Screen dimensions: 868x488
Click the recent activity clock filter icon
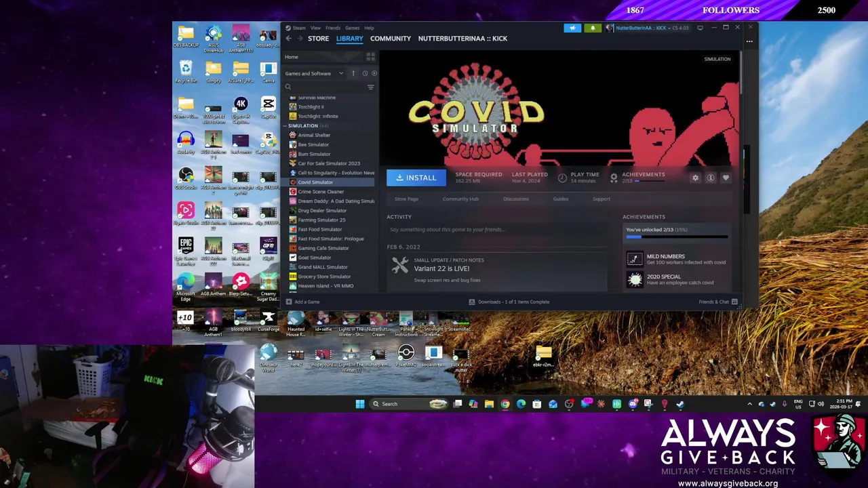click(x=365, y=73)
